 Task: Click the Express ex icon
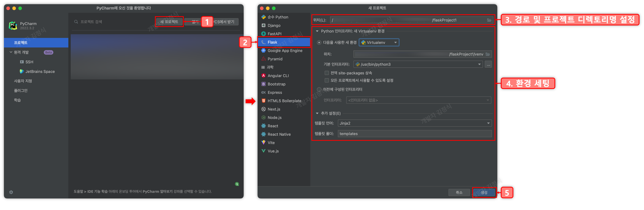263,92
